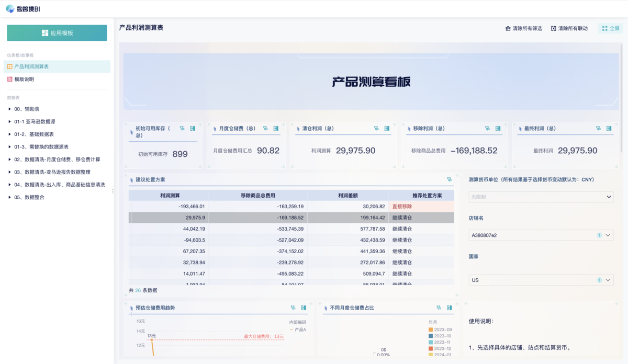Click the filter icon on 最终利润（总） card

[x=597, y=128]
